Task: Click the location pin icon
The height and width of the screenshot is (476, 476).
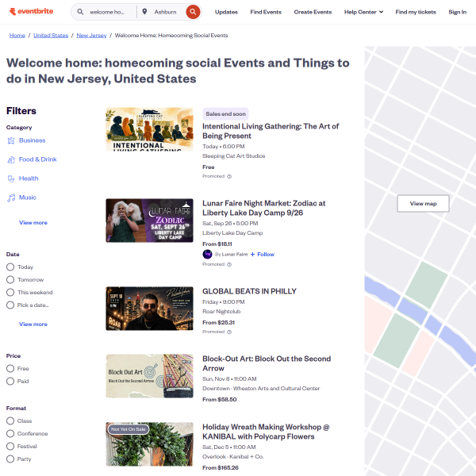Action: click(x=145, y=12)
